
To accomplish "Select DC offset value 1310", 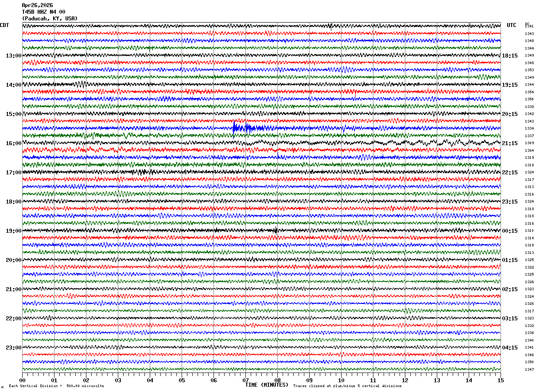I will pyautogui.click(x=529, y=231).
